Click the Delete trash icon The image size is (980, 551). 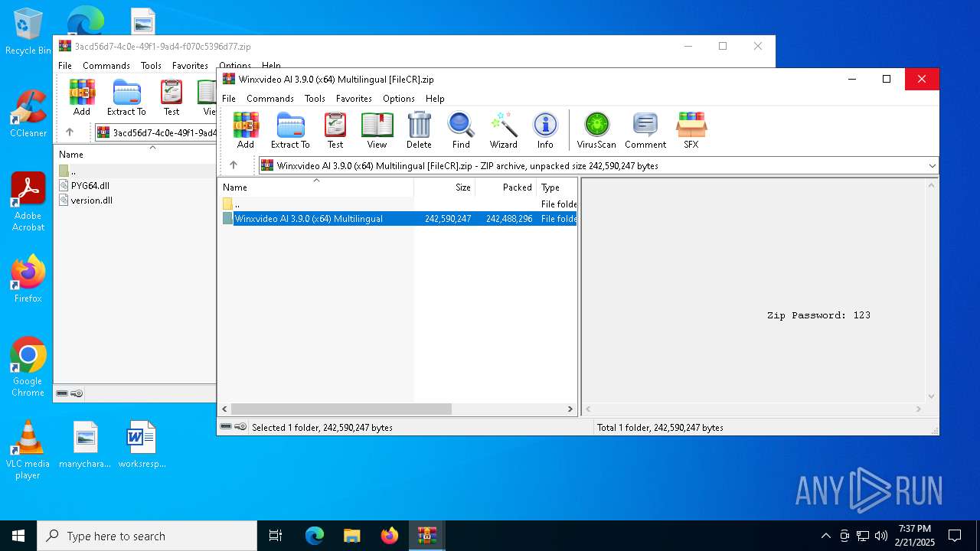(419, 130)
